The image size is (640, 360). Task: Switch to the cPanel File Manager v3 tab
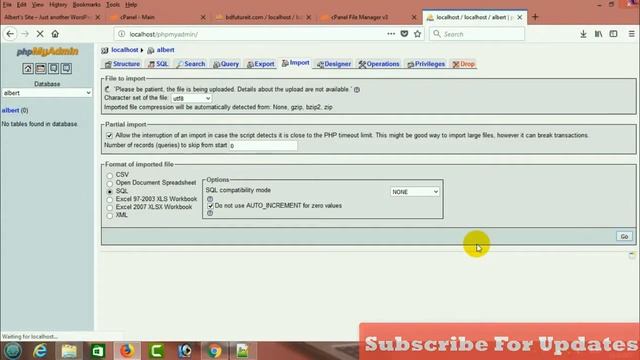[369, 17]
